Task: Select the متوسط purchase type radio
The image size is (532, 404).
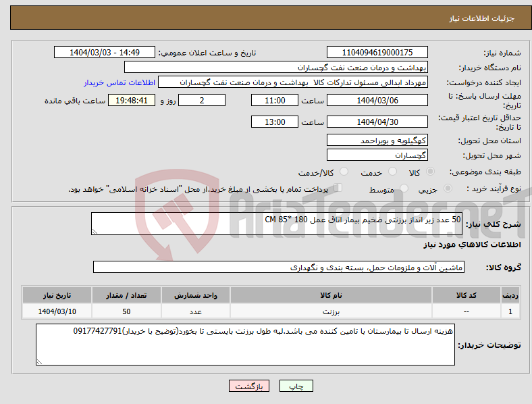Action: tap(404, 188)
